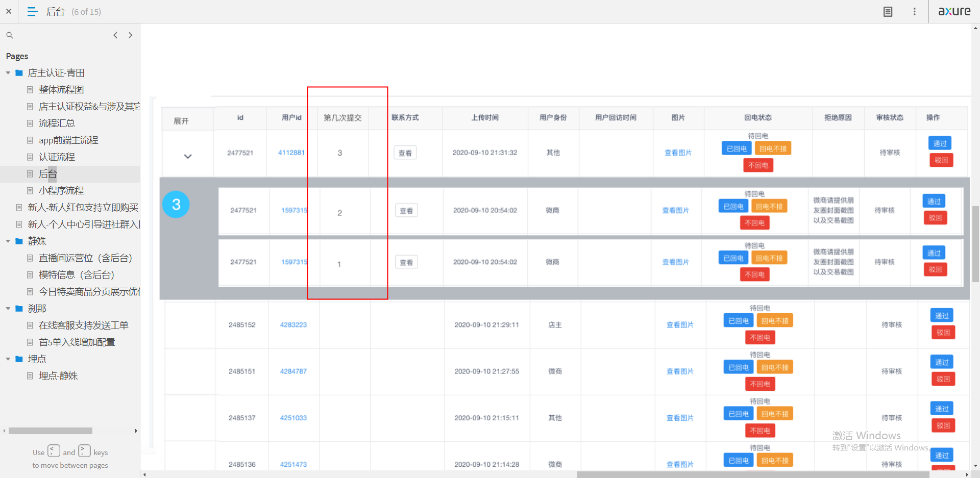Viewport: 980px width, 478px height.
Task: Open 查看图片 for record 2485152
Action: [680, 324]
